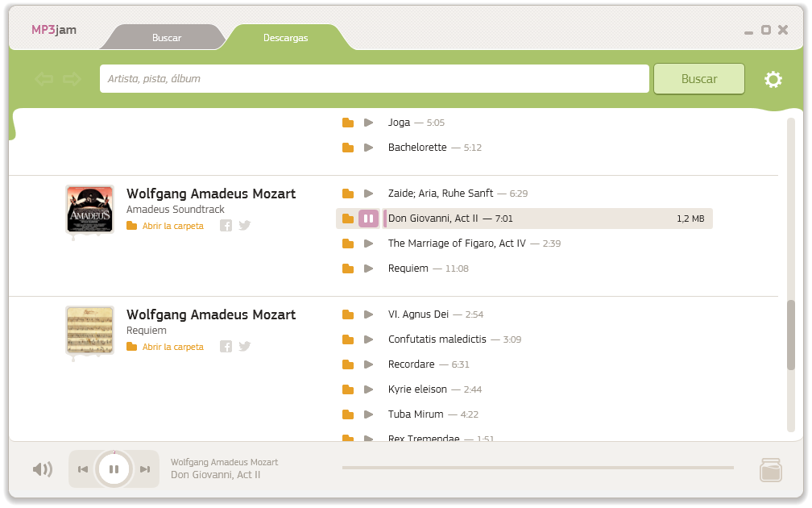Skip to previous track in the player

(x=83, y=468)
